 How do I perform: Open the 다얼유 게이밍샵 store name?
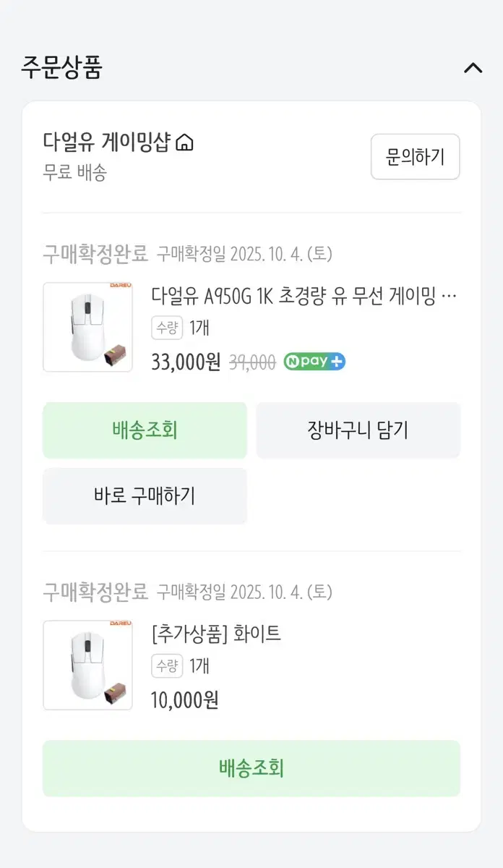106,142
